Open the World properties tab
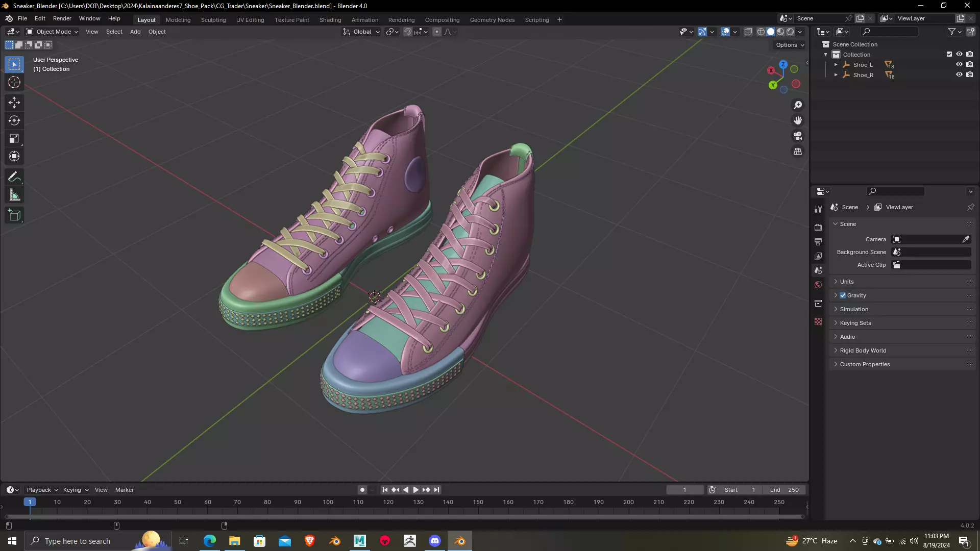This screenshot has width=980, height=551. 818,285
